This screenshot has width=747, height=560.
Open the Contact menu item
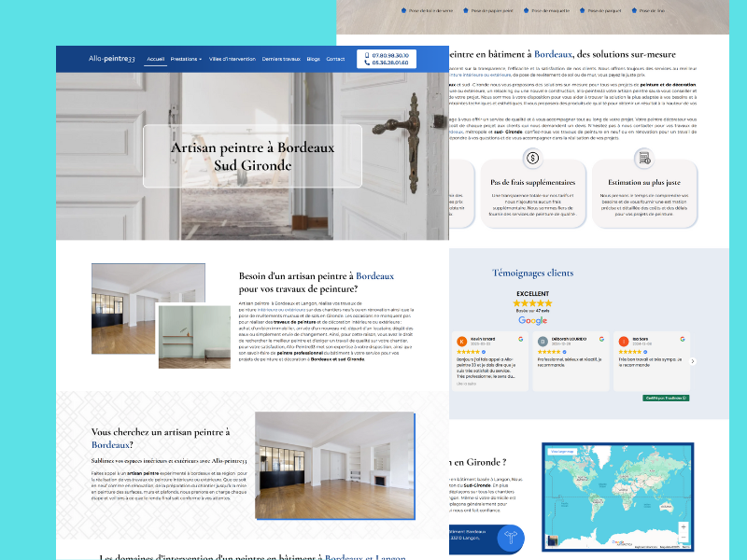(335, 59)
